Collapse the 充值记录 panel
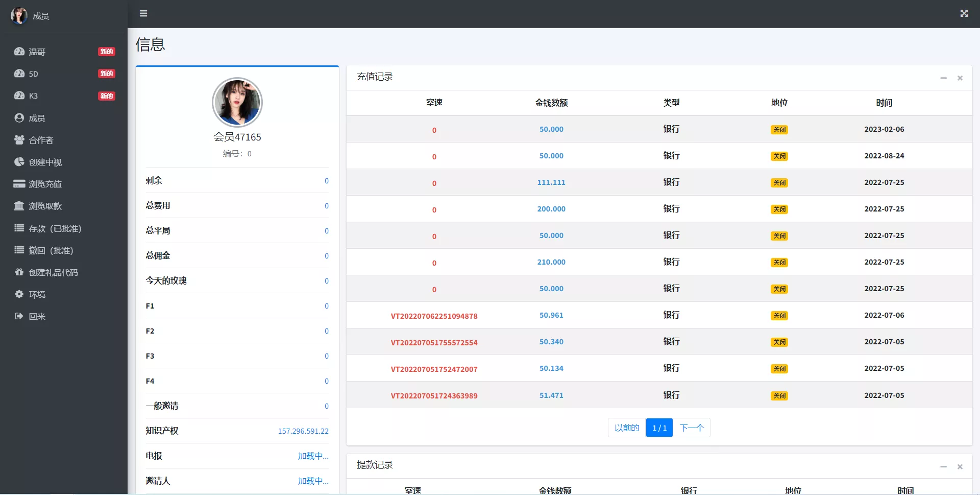This screenshot has height=495, width=980. pyautogui.click(x=943, y=78)
